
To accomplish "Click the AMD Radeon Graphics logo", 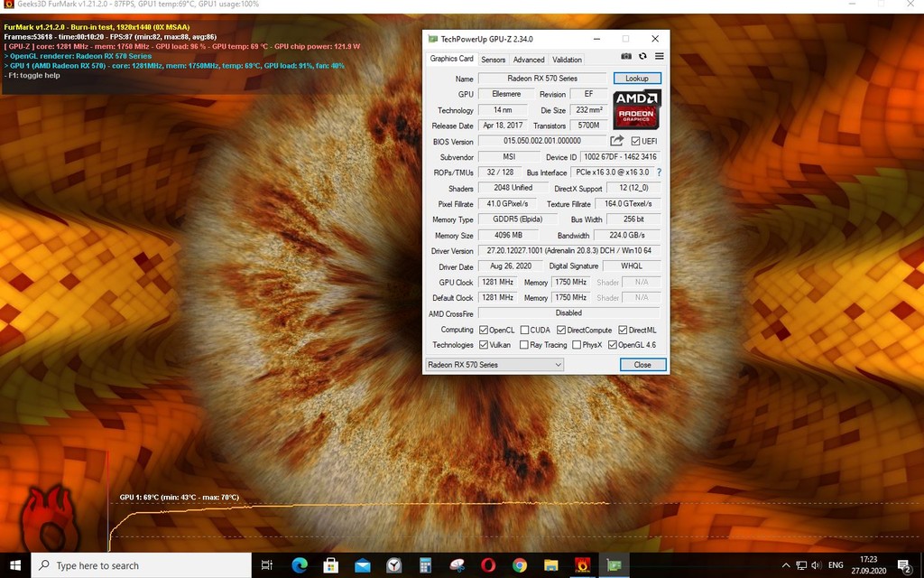I will [x=637, y=109].
